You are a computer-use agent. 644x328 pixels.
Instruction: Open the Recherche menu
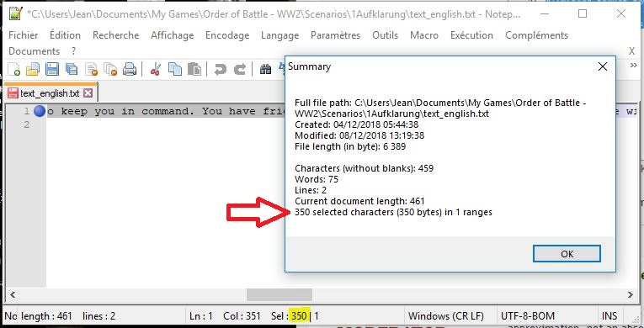(x=116, y=35)
